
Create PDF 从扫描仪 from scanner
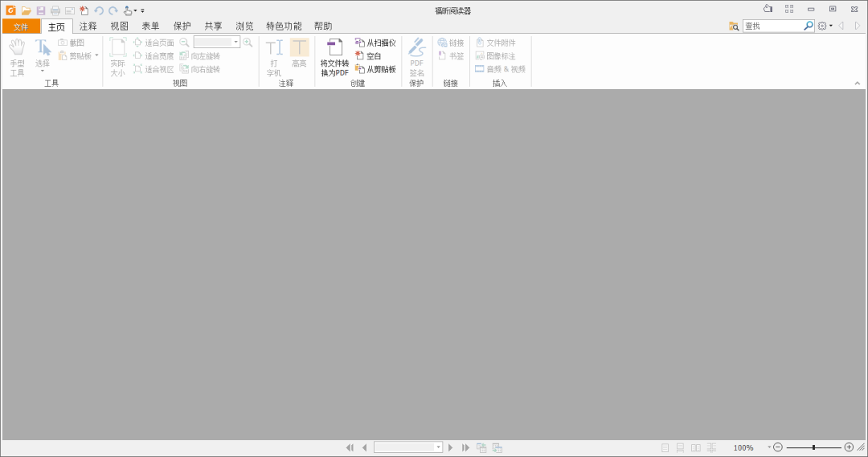click(375, 43)
